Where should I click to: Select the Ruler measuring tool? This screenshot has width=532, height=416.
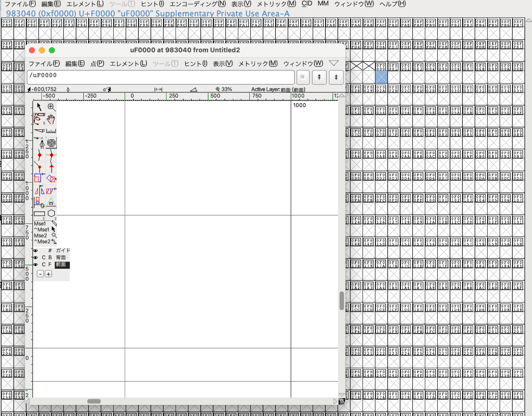click(x=51, y=131)
